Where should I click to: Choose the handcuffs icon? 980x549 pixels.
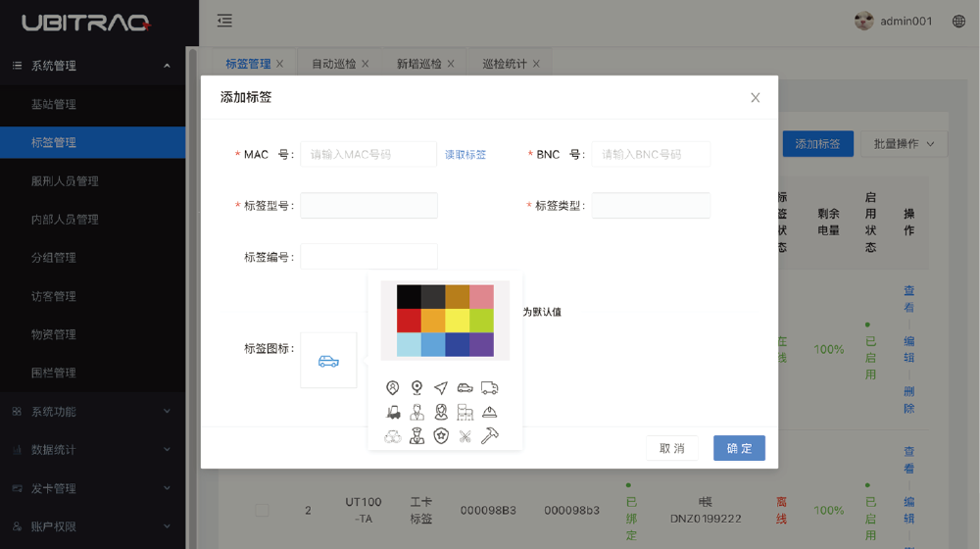(393, 436)
